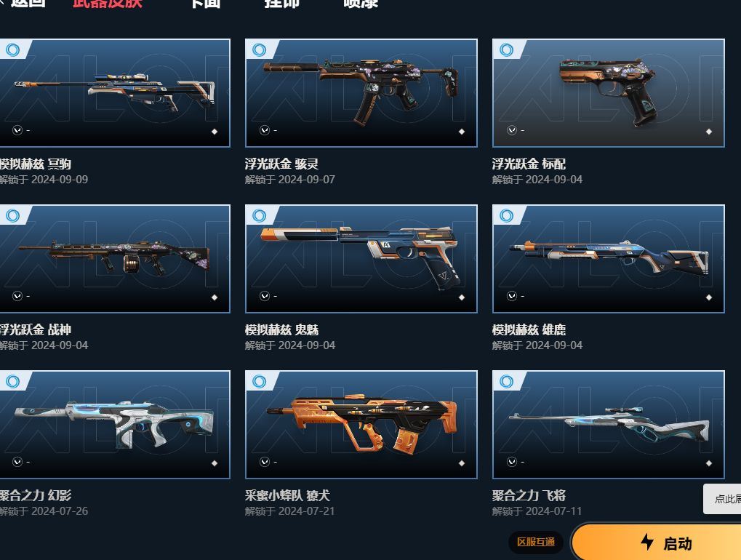This screenshot has width=741, height=560.
Task: Switch to the 挂饰 tab
Action: click(281, 4)
